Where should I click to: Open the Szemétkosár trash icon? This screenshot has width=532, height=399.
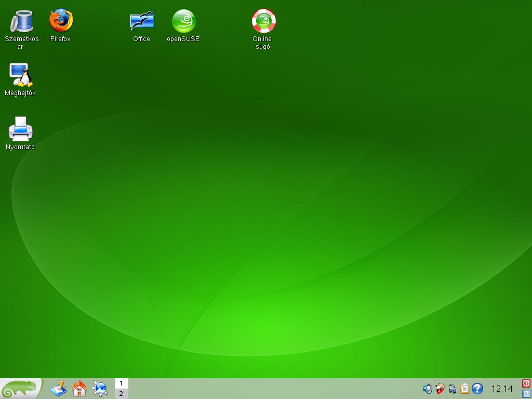pos(21,21)
